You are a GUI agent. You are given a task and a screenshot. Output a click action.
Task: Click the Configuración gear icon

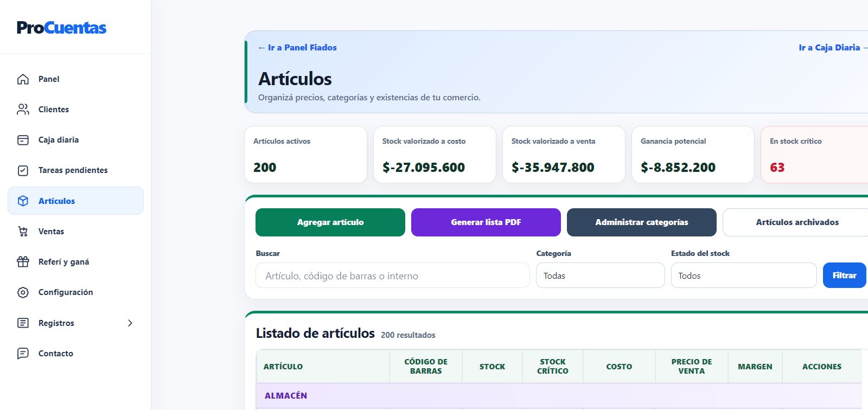23,292
